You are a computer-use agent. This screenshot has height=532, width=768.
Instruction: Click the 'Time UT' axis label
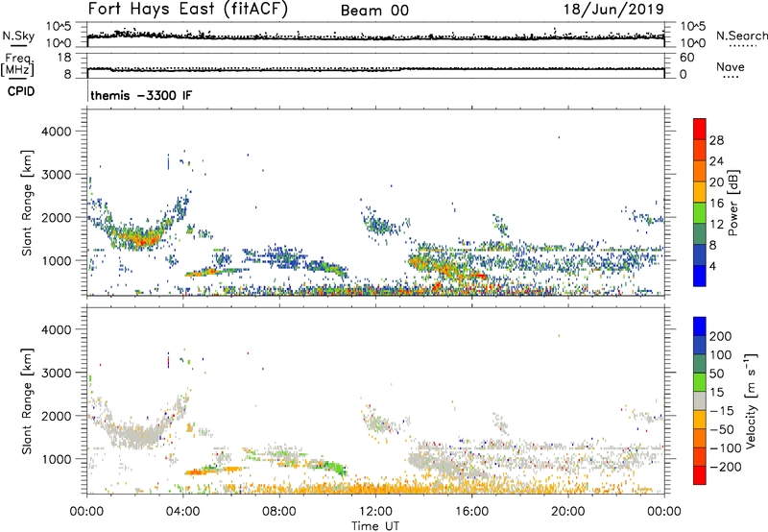375,526
